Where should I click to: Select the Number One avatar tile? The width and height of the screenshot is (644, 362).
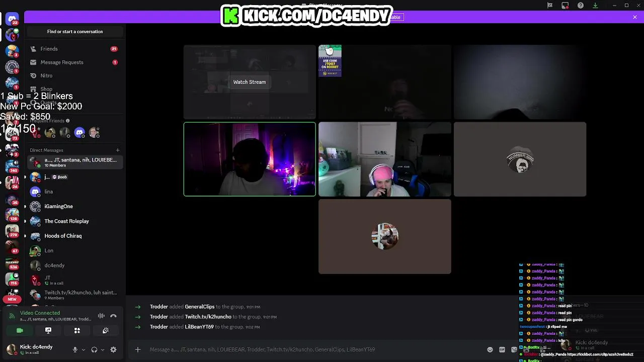coord(520,159)
